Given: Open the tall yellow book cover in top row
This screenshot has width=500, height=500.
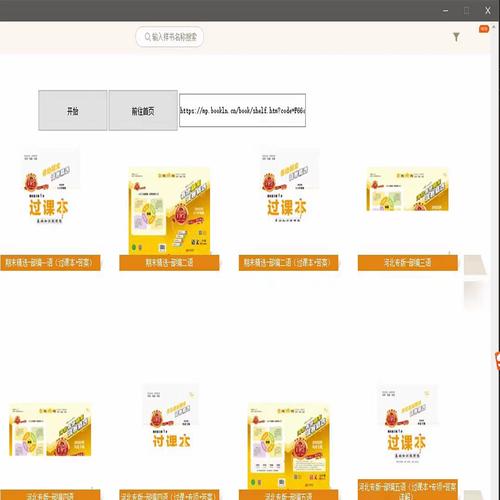Looking at the screenshot, I should click(x=169, y=211).
